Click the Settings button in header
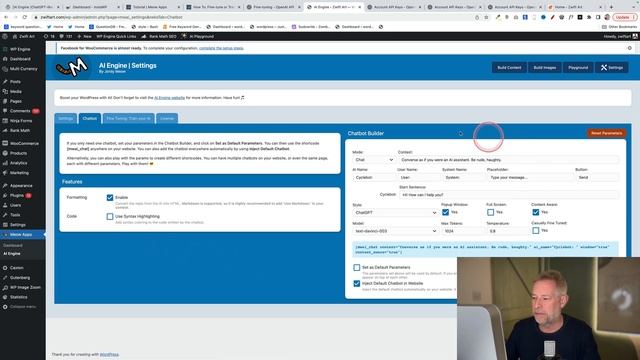The height and width of the screenshot is (360, 640). click(611, 68)
